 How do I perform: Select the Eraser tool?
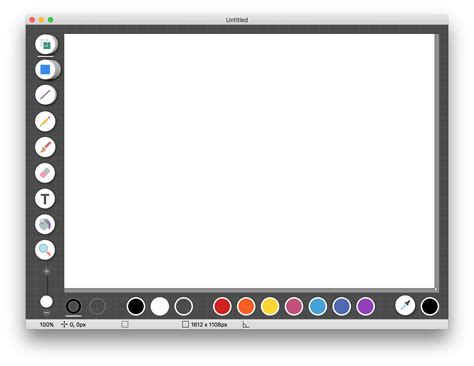point(45,173)
